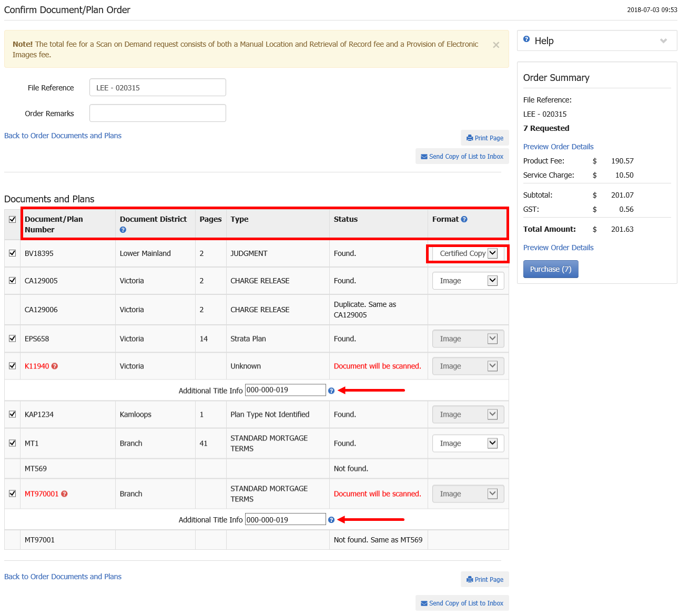Open Certified Copy format dropdown for BV18395
This screenshot has height=616, width=679.
468,253
